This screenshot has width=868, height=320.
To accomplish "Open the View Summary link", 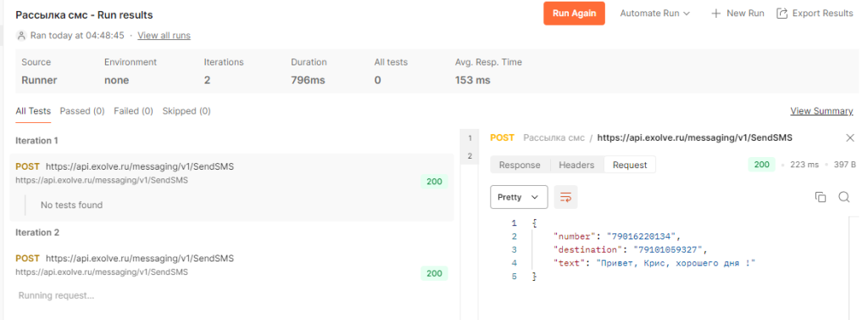I will tap(821, 111).
